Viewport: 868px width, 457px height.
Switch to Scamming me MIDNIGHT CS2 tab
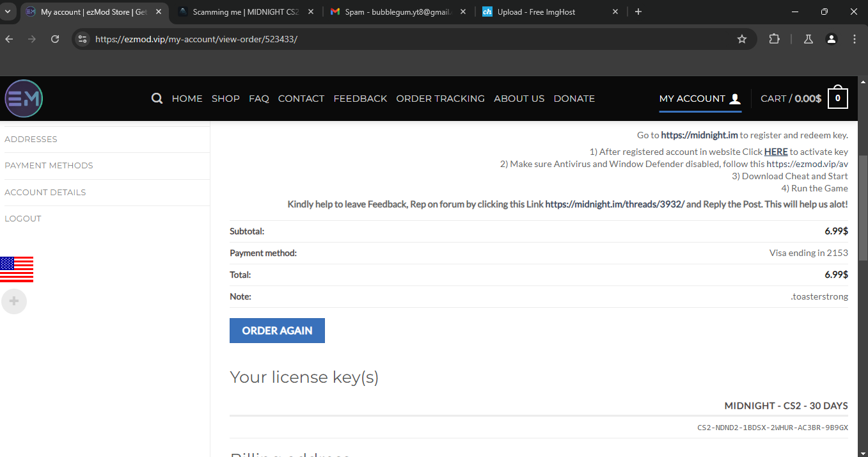click(247, 12)
